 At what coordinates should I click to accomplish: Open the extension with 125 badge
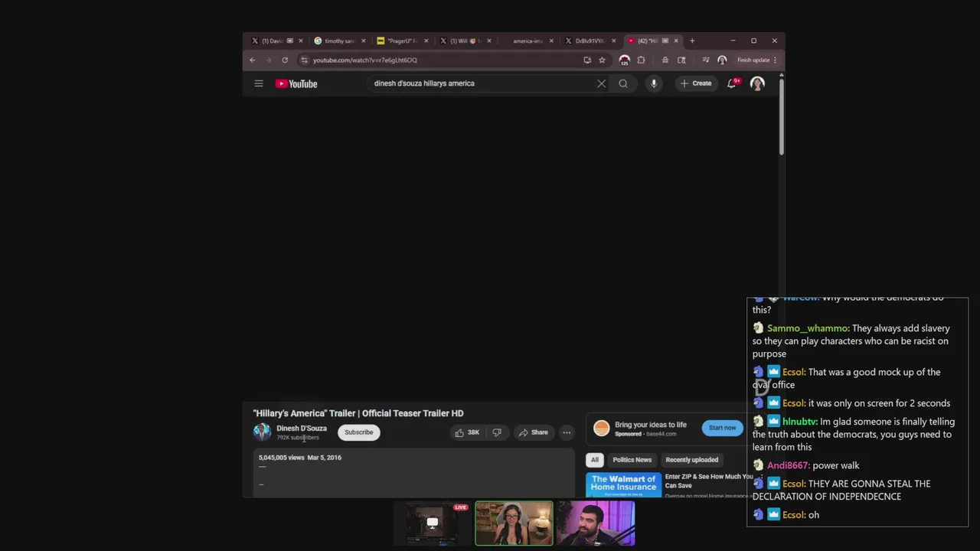click(x=625, y=60)
